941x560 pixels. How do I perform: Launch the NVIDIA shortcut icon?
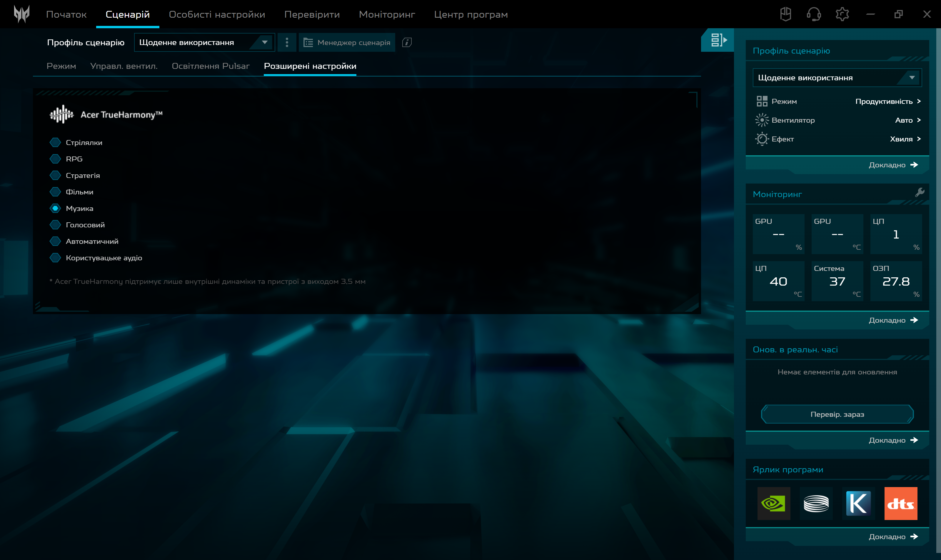coord(773,504)
